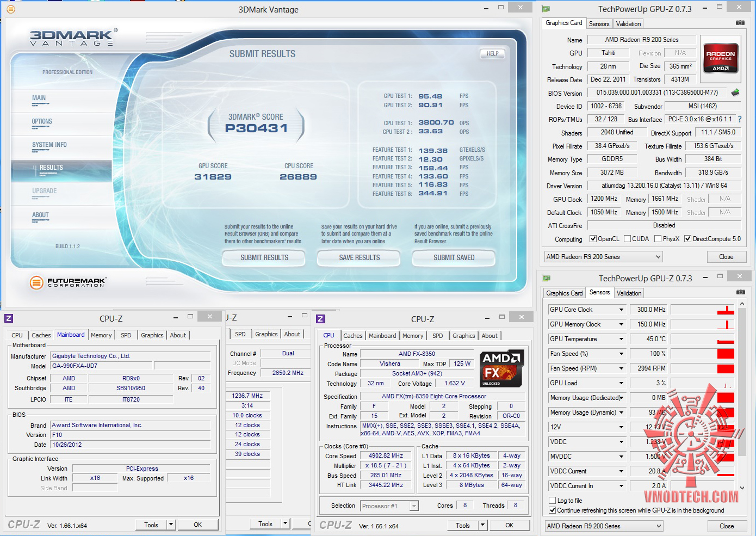Image resolution: width=756 pixels, height=536 pixels.
Task: Click the Device ID field 1002 - 6798
Action: (606, 106)
